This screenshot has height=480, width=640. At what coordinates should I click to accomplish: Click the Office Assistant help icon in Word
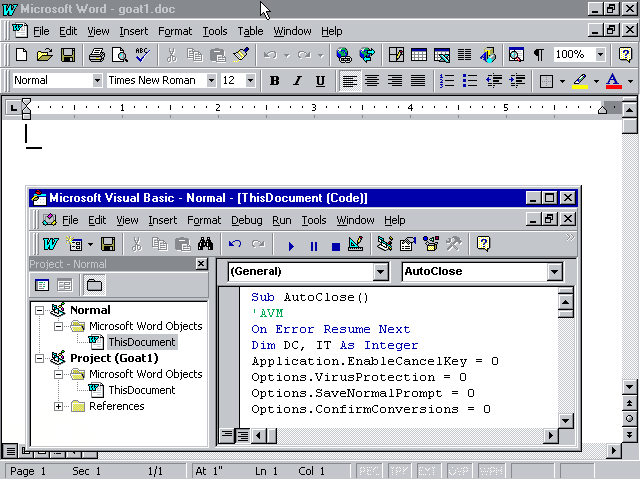(625, 54)
